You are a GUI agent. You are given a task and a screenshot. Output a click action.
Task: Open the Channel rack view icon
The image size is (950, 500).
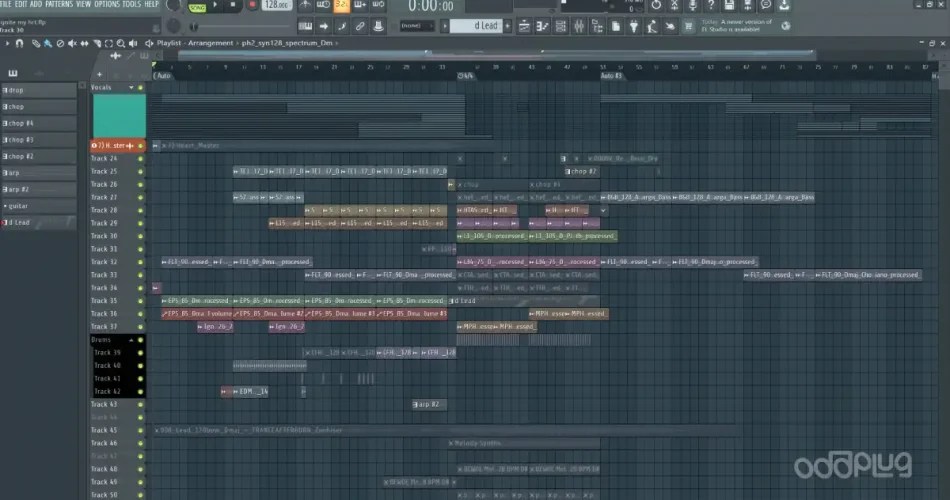(x=560, y=26)
